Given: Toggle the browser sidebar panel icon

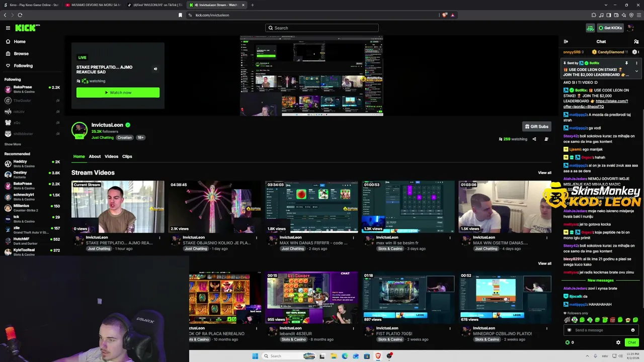Looking at the screenshot, I should click(609, 15).
